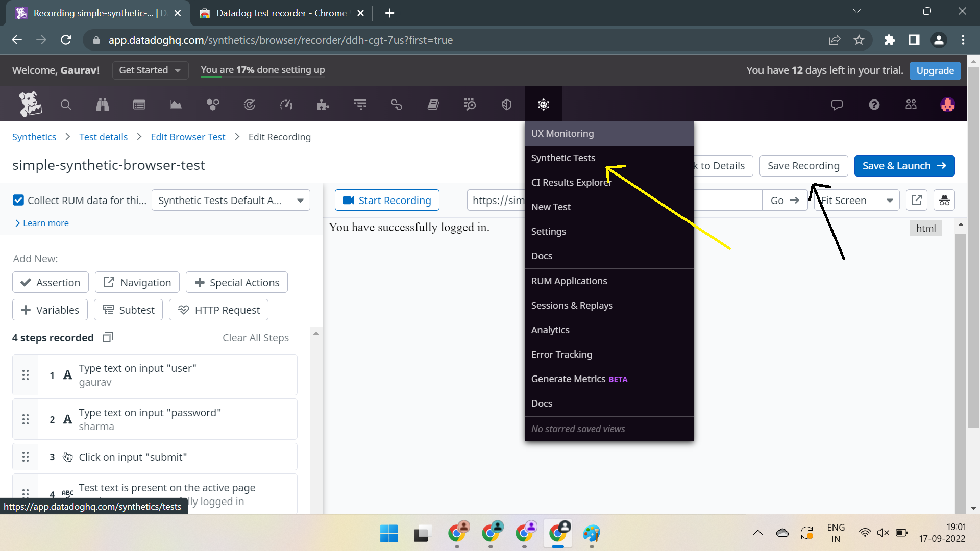The width and height of the screenshot is (980, 551).
Task: Open the Integrations puzzle icon
Action: [323, 105]
